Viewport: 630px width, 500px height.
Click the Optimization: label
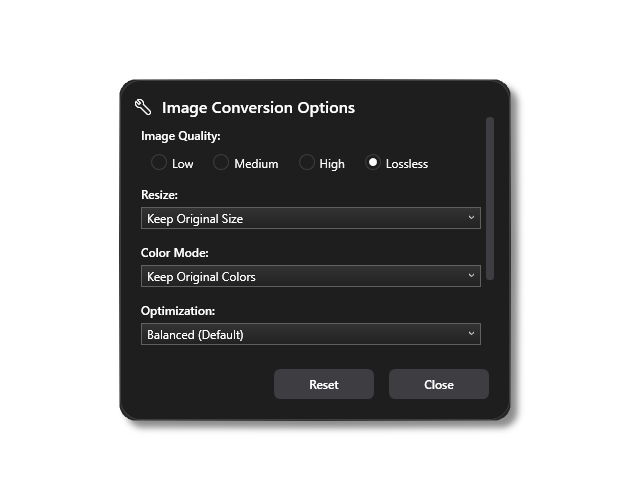[x=178, y=311]
